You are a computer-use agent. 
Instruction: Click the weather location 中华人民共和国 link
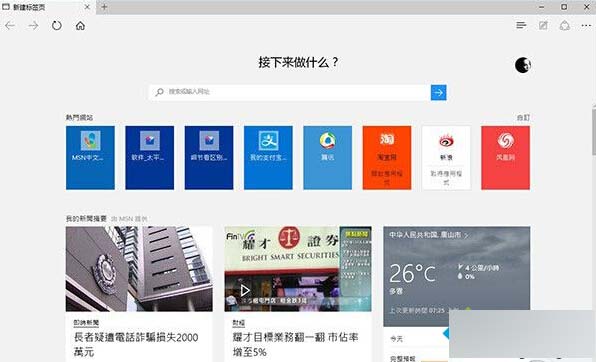(x=428, y=235)
